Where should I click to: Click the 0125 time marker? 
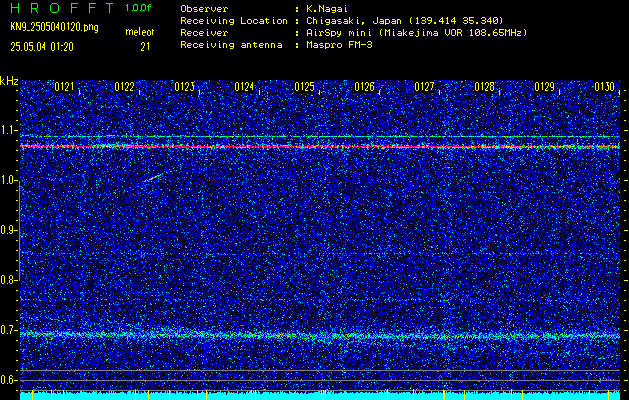[x=304, y=87]
